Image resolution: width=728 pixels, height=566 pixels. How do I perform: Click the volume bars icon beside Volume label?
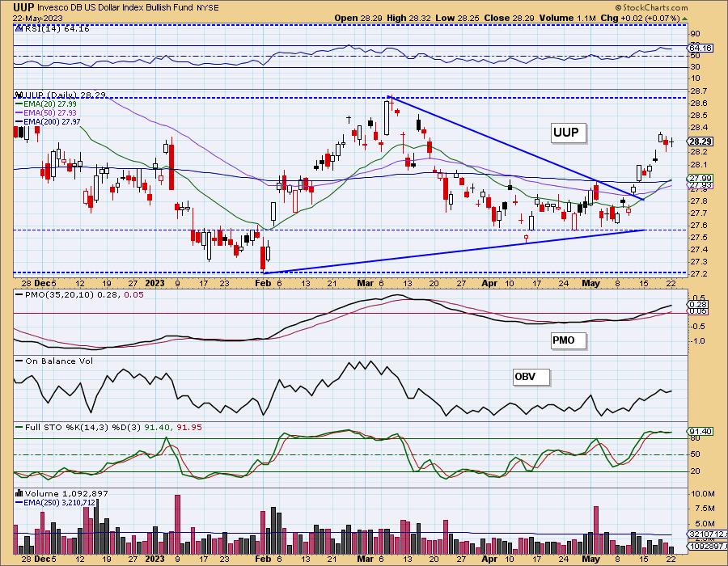pos(19,493)
